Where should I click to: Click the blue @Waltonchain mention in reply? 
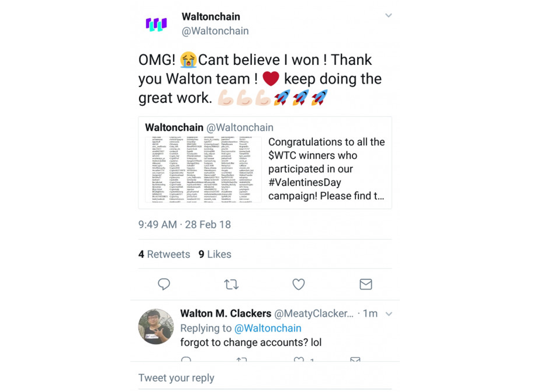(x=267, y=328)
